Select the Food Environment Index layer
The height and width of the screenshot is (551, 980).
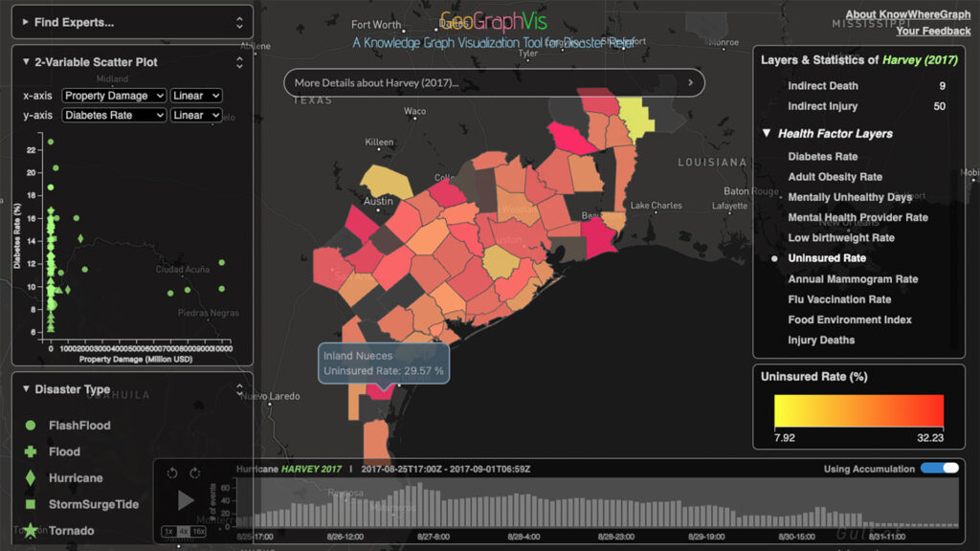pyautogui.click(x=850, y=320)
